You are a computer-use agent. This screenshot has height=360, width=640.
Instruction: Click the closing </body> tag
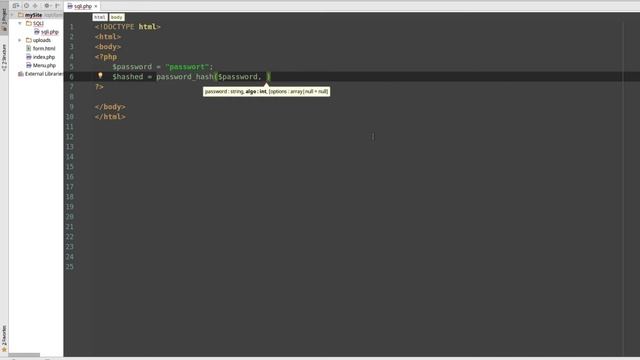(110, 107)
